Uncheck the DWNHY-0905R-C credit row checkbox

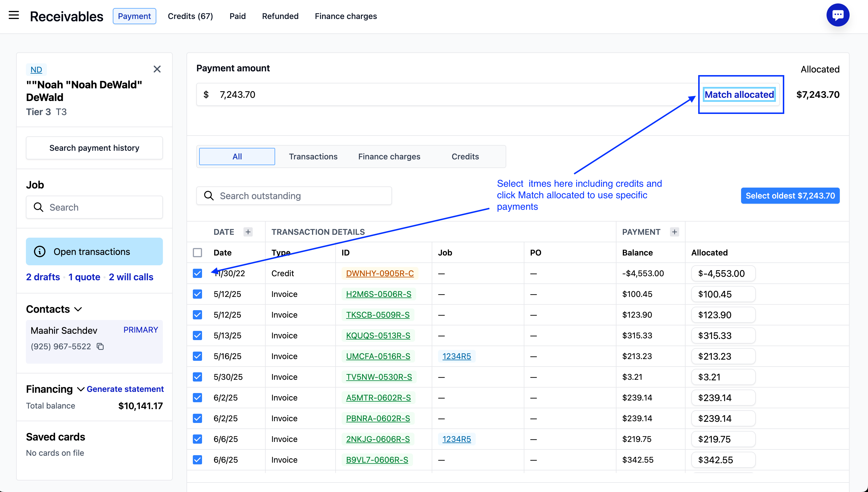coord(197,273)
